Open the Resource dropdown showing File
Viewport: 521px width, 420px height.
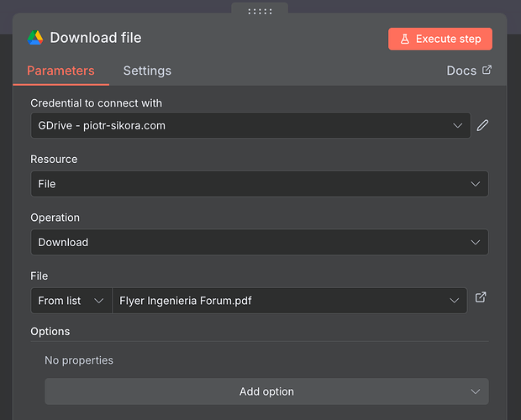tap(259, 184)
